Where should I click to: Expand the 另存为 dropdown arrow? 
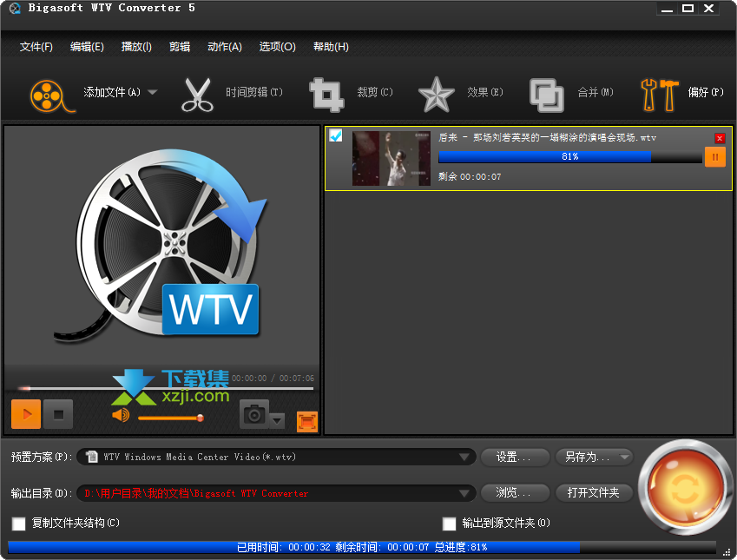624,457
